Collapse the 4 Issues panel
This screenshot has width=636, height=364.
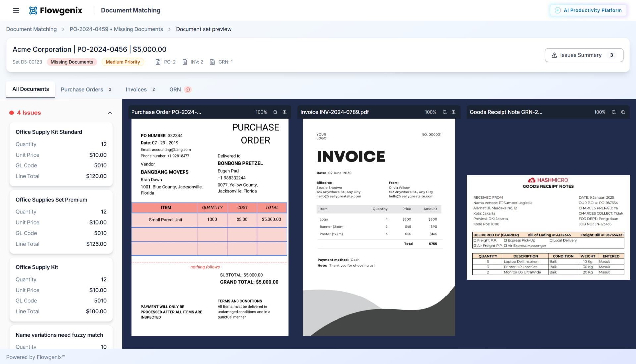pos(110,113)
